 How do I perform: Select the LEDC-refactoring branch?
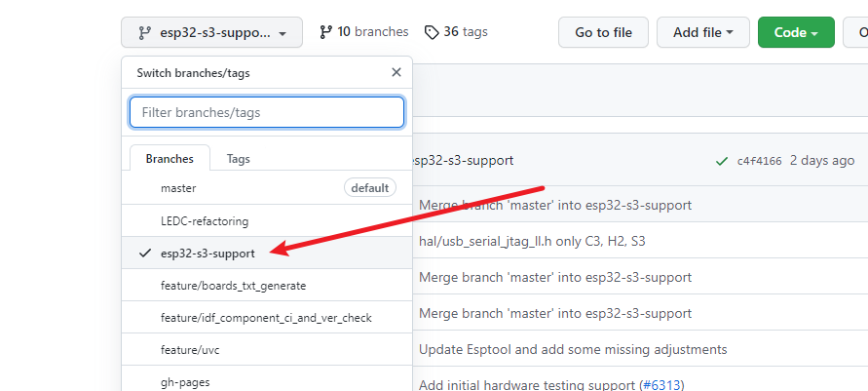205,221
